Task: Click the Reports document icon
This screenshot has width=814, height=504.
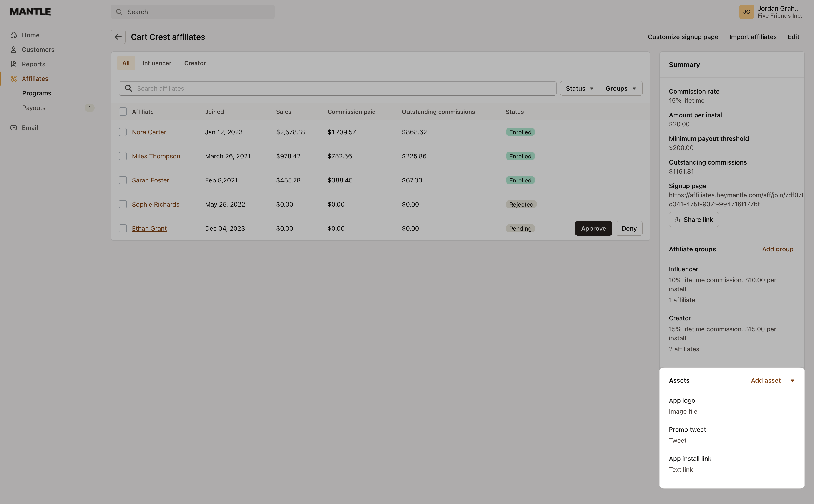Action: (14, 64)
